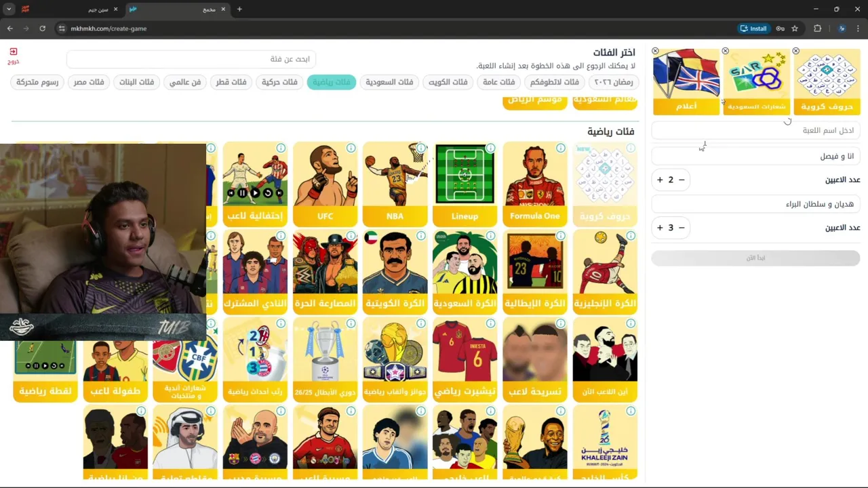The width and height of the screenshot is (868, 488).
Task: Show info for الكرة الكويتية category
Action: point(421,236)
